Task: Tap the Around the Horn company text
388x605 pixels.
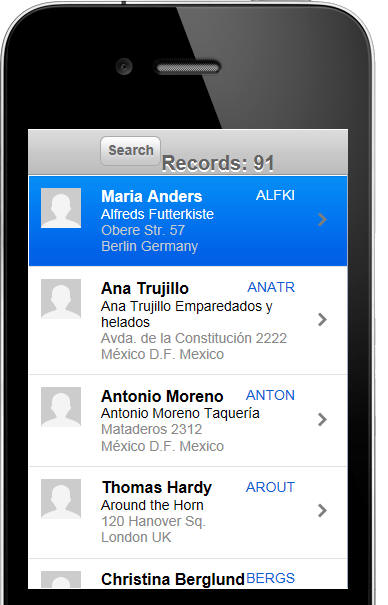Action: tap(152, 505)
